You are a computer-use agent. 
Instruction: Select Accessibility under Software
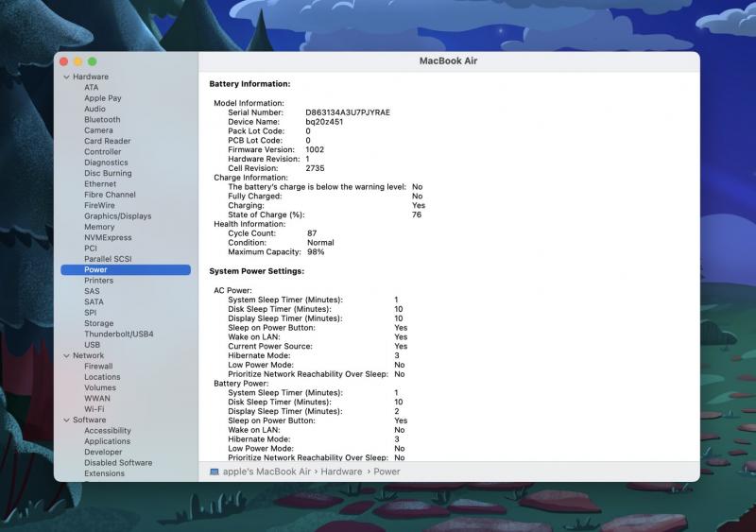click(x=108, y=430)
